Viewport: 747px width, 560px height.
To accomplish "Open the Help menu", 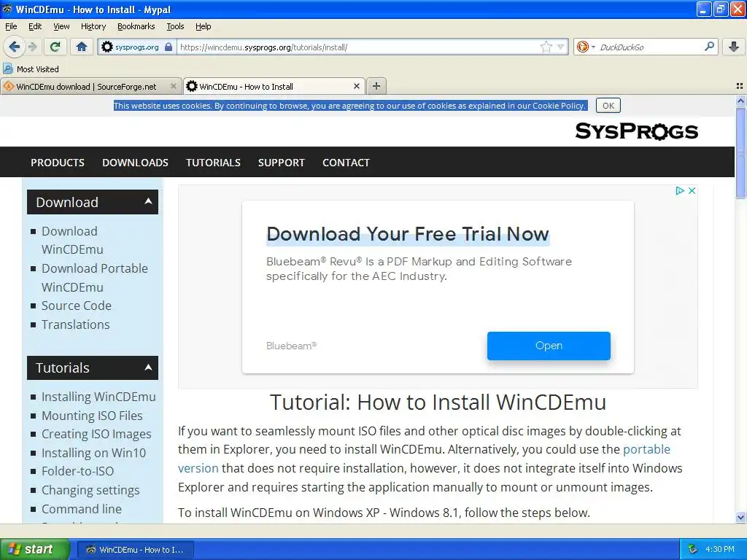I will [204, 26].
